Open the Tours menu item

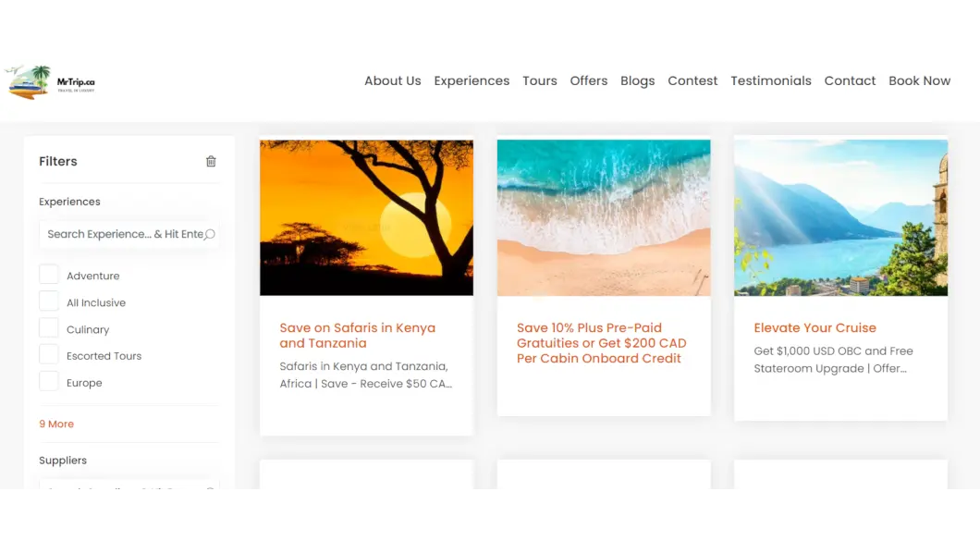click(539, 80)
